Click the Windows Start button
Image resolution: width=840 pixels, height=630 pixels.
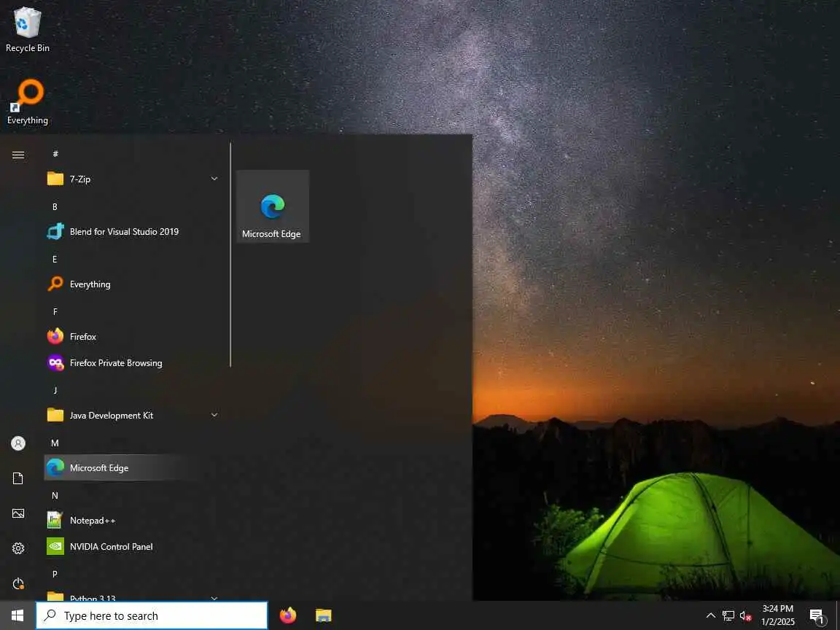(17, 615)
